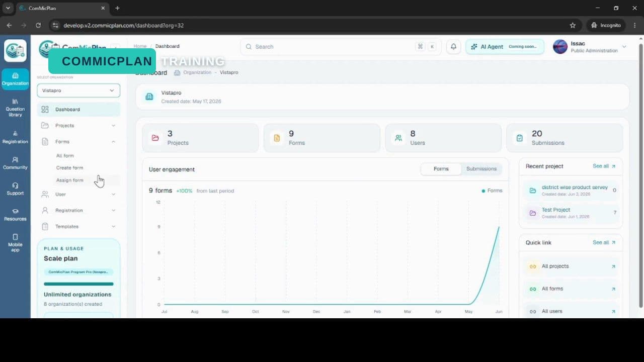
Task: Click the browser forward arrow
Action: [x=24, y=25]
